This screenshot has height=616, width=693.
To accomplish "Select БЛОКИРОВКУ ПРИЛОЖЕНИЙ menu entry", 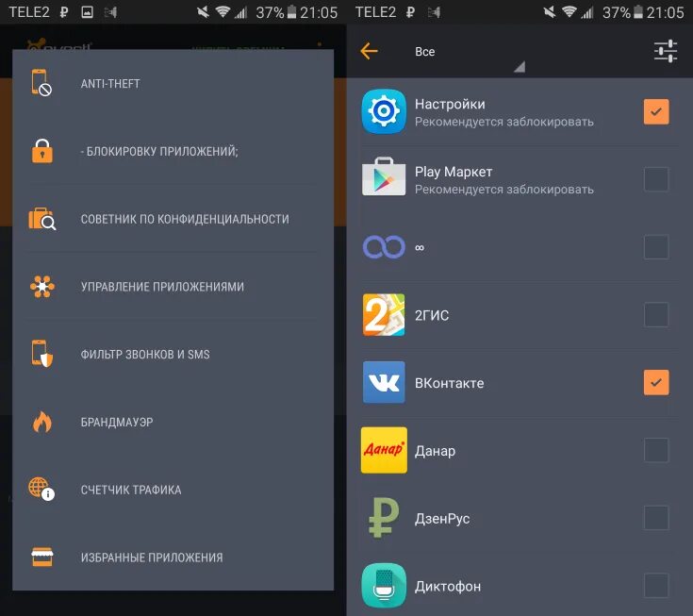I will coord(173,151).
